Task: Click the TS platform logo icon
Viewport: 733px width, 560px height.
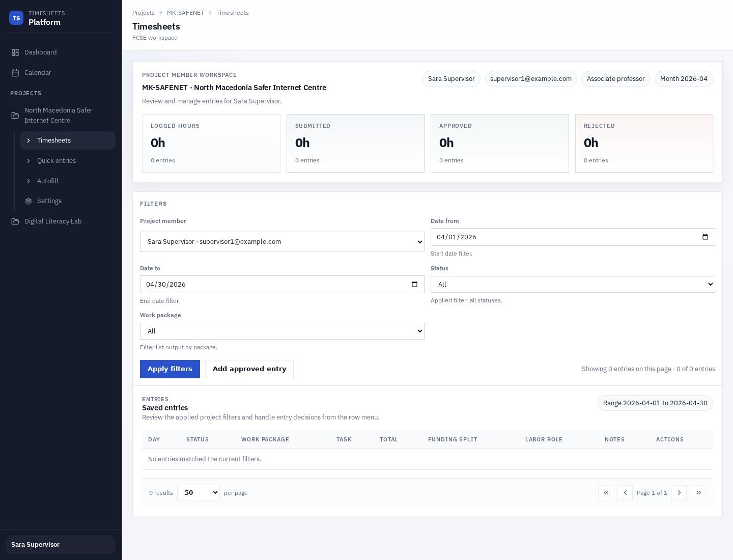Action: (16, 18)
